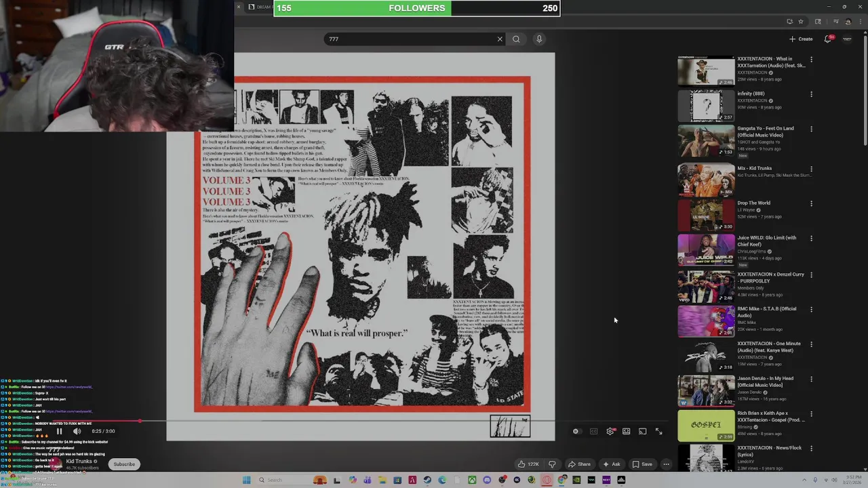
Task: Open Discord from the taskbar
Action: (487, 480)
